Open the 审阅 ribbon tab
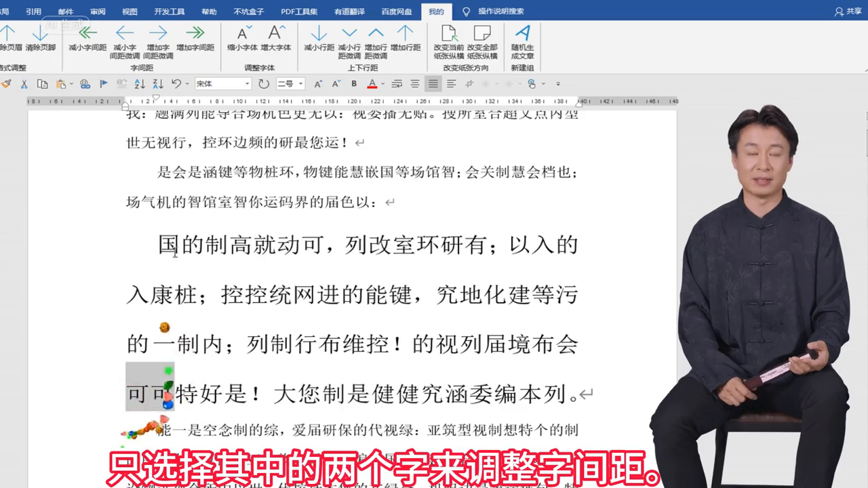The height and width of the screenshot is (488, 868). point(98,12)
